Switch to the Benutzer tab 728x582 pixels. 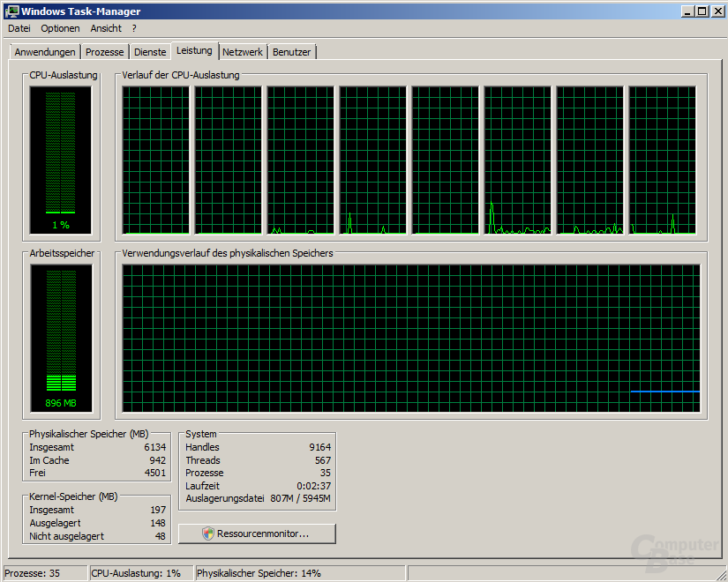(x=291, y=52)
